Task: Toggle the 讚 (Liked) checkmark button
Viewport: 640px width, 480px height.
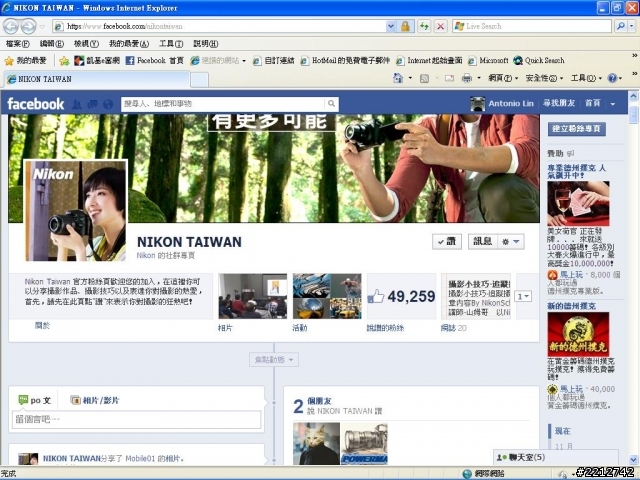Action: (447, 242)
